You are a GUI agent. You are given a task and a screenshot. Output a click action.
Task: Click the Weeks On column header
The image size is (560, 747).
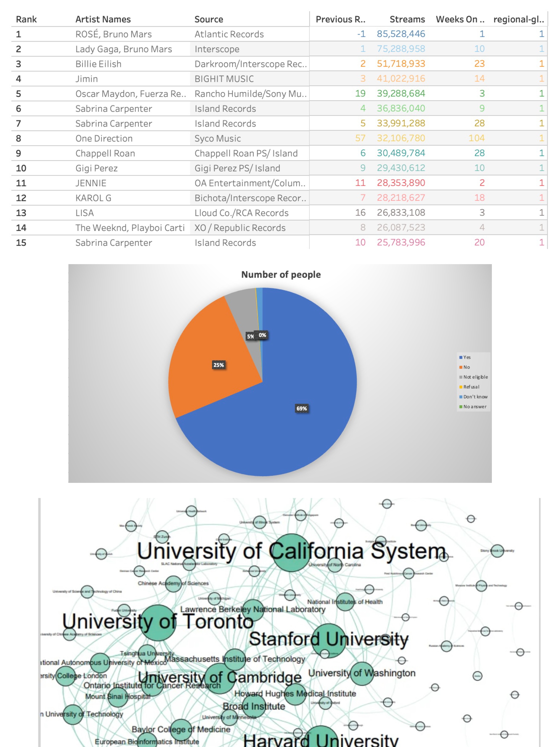tap(460, 19)
